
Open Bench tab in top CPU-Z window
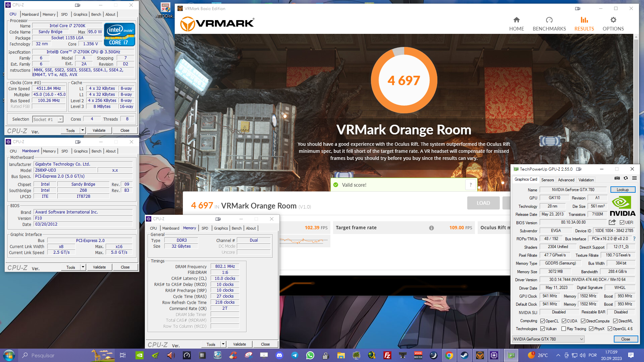pyautogui.click(x=96, y=14)
